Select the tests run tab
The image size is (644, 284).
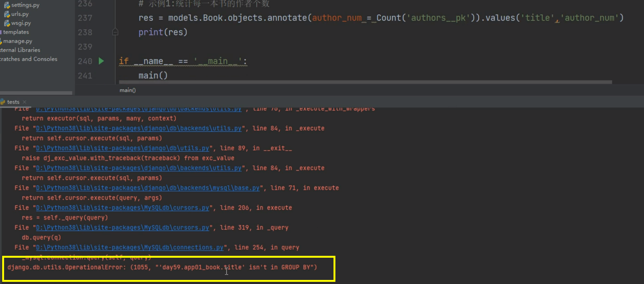(x=13, y=102)
